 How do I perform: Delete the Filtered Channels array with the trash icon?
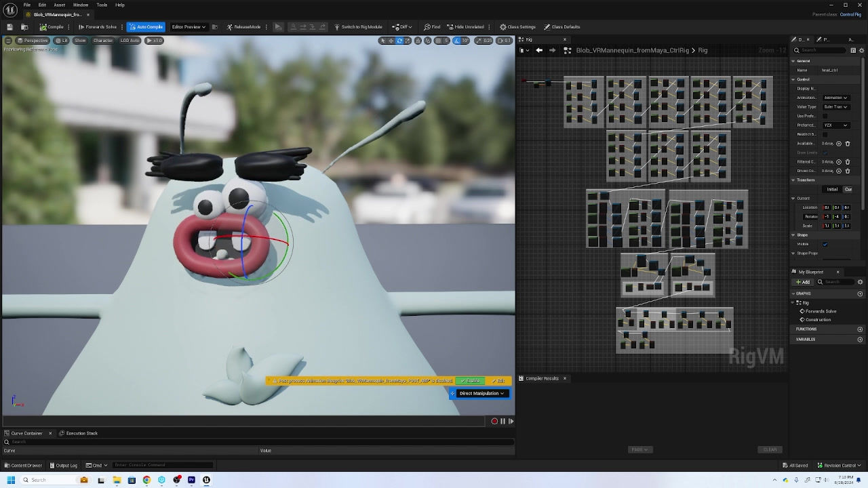pyautogui.click(x=847, y=162)
